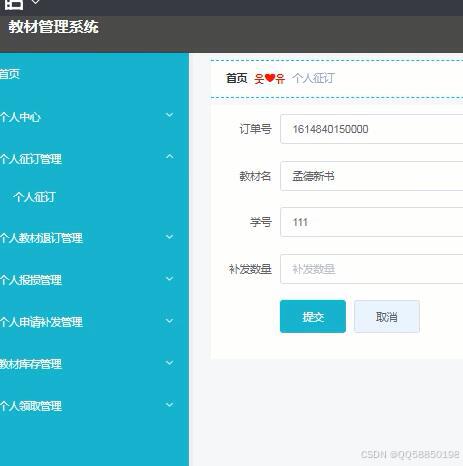This screenshot has height=466, width=463.
Task: Open the 个人申请补发管理 menu
Action: coord(94,322)
